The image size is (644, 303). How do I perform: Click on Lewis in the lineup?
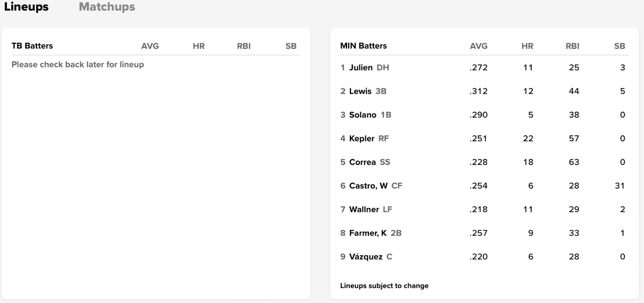click(360, 91)
